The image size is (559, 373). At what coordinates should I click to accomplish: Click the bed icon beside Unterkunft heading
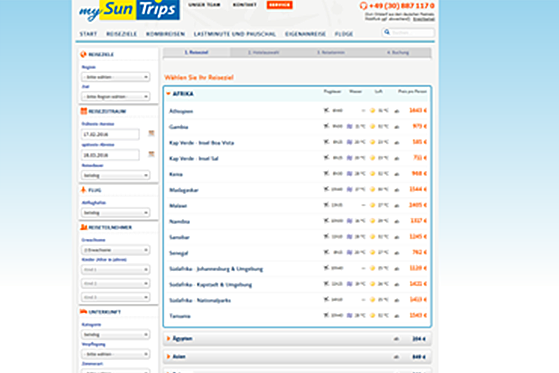83,312
